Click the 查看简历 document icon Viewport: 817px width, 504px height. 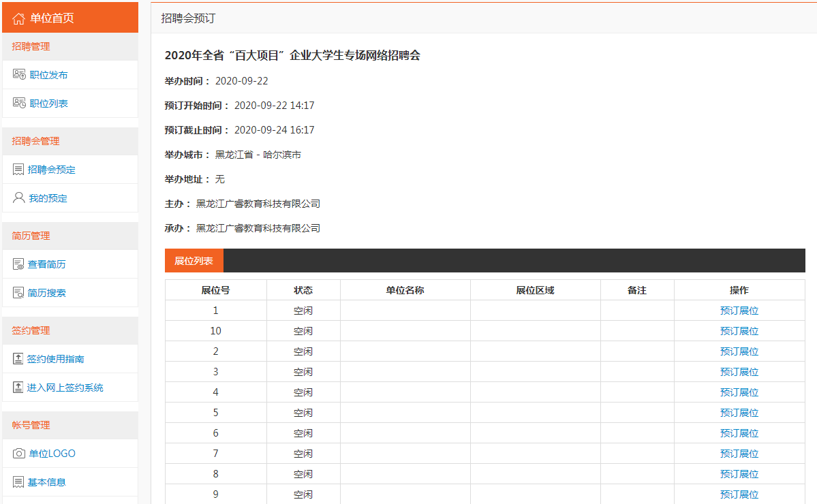click(x=18, y=264)
